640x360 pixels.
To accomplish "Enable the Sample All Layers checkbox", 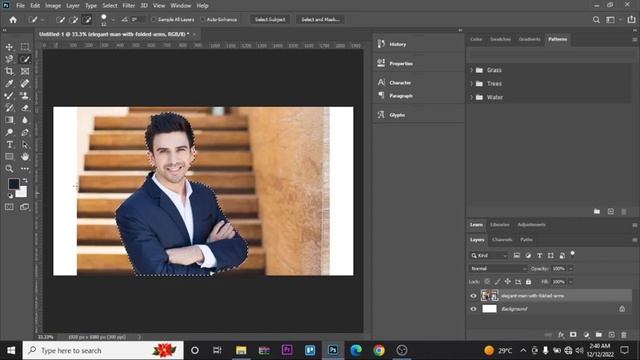I will pos(153,20).
